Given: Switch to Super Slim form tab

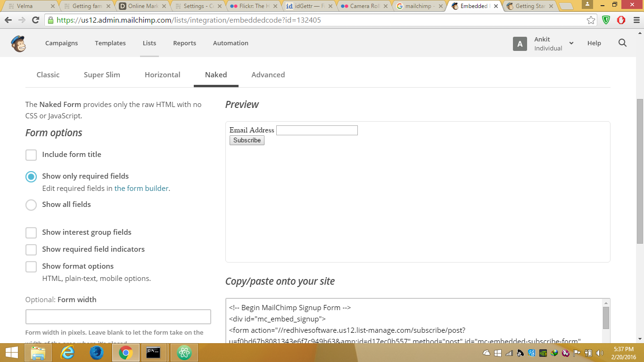Looking at the screenshot, I should click(102, 74).
